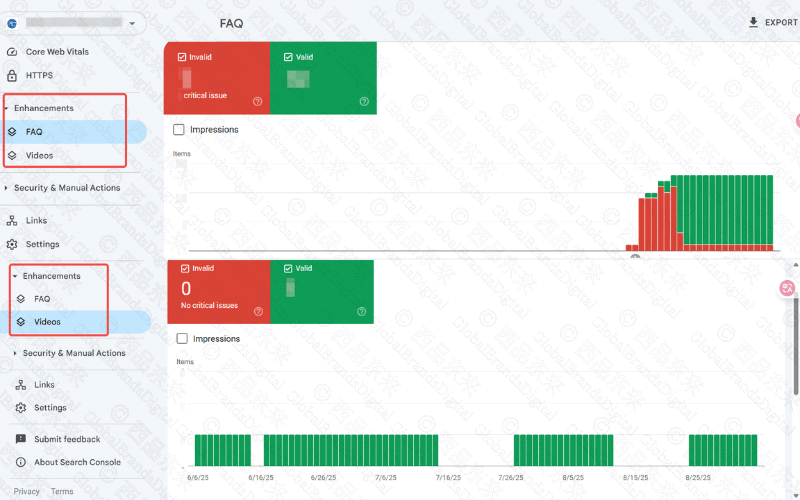Screen dimensions: 800x500
Task: Open the highlighted Videos sidebar item
Action: coord(47,322)
